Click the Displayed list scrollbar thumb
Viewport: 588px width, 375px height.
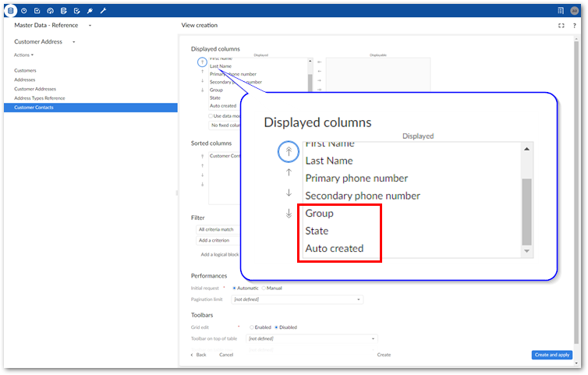[310, 83]
